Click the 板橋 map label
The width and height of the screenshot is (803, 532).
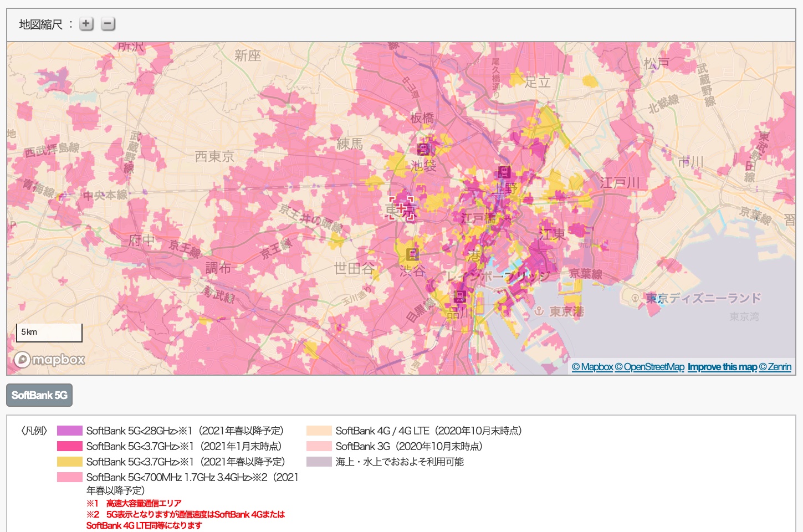tap(422, 118)
